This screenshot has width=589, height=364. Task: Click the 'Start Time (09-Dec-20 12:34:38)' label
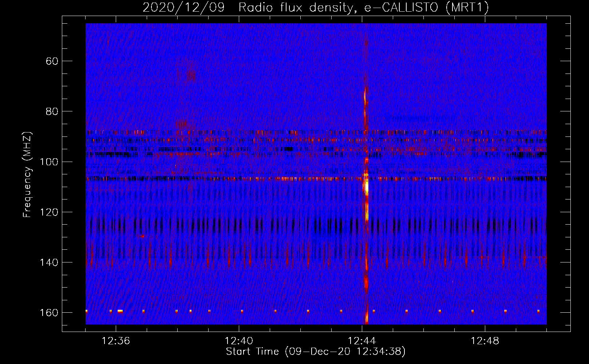(x=316, y=352)
